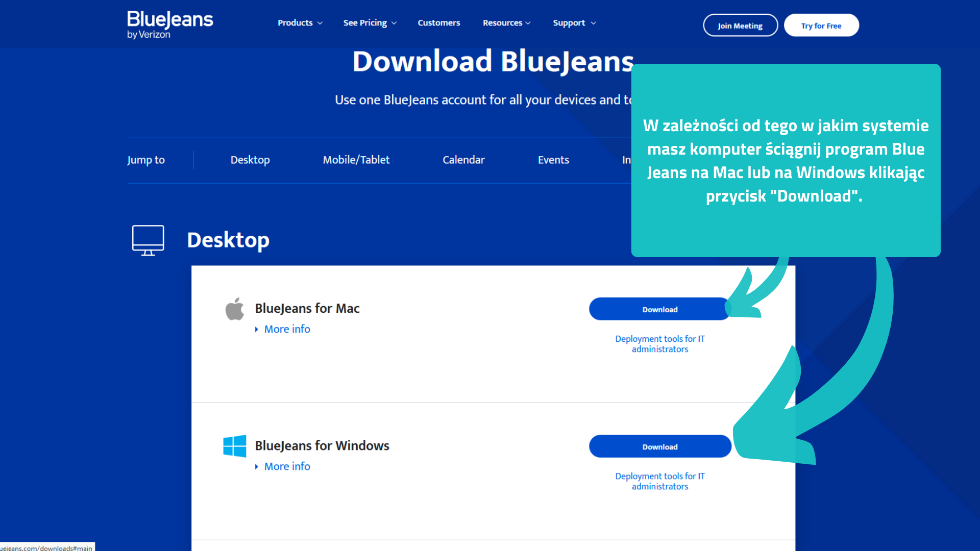Open the Support dropdown menu

574,23
